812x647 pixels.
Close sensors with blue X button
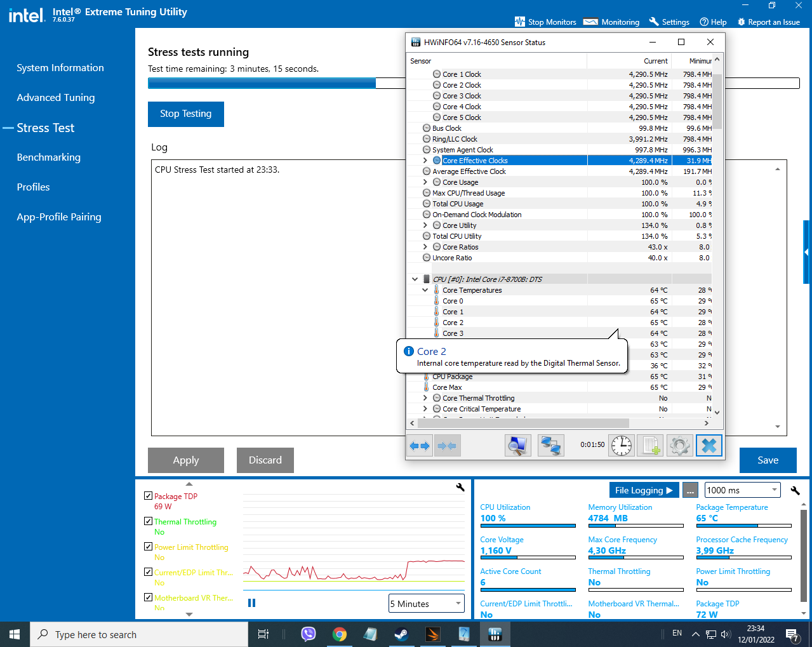(709, 446)
